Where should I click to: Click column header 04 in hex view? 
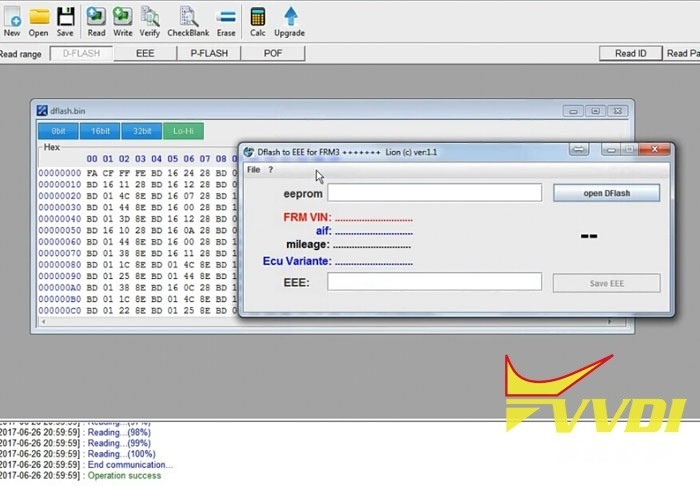(x=156, y=159)
